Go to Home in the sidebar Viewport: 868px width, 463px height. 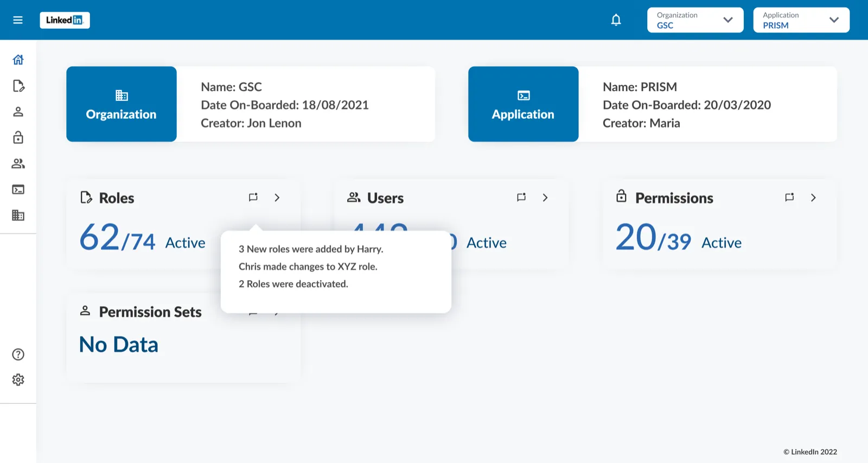click(18, 60)
